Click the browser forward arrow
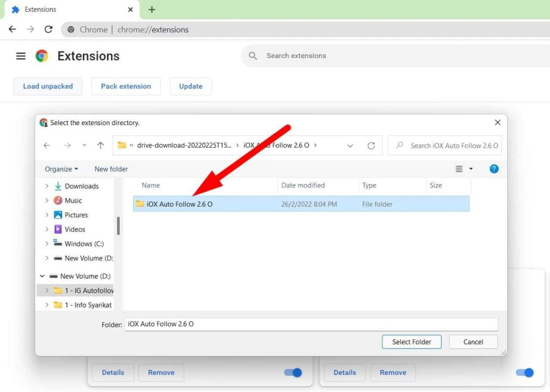This screenshot has height=392, width=550. point(31,30)
